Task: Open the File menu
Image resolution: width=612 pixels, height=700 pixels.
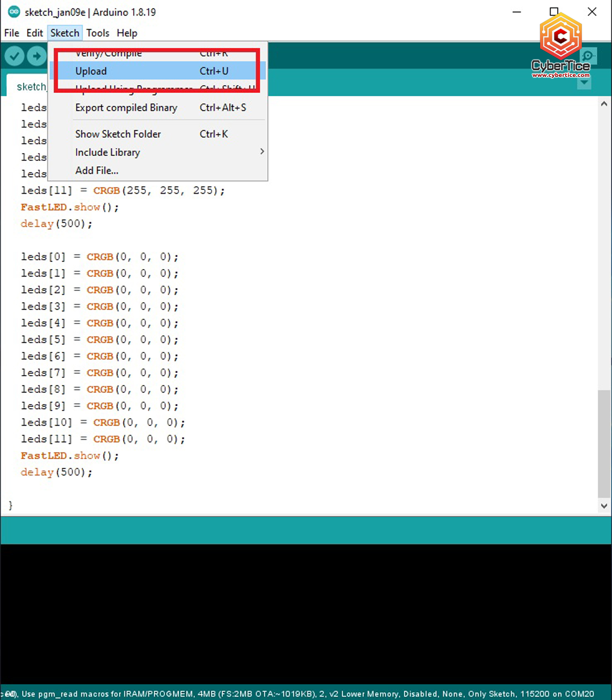Action: (x=11, y=33)
